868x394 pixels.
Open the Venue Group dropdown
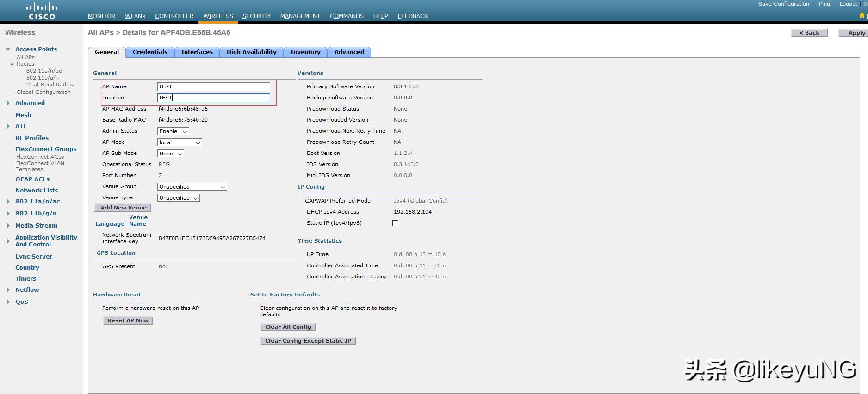tap(192, 187)
